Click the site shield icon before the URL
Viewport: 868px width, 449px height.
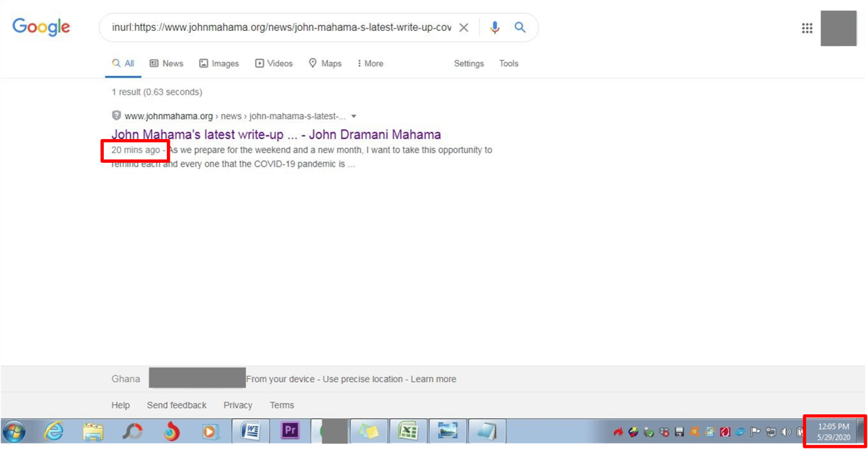coord(117,115)
